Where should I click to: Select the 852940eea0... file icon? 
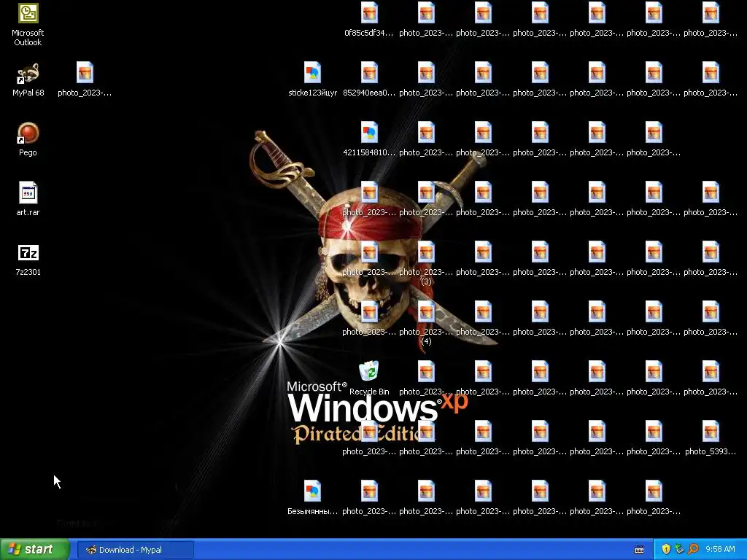[369, 79]
